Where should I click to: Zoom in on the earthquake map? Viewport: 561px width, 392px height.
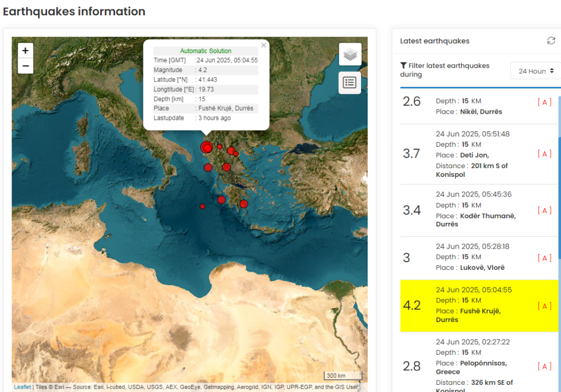[x=25, y=50]
